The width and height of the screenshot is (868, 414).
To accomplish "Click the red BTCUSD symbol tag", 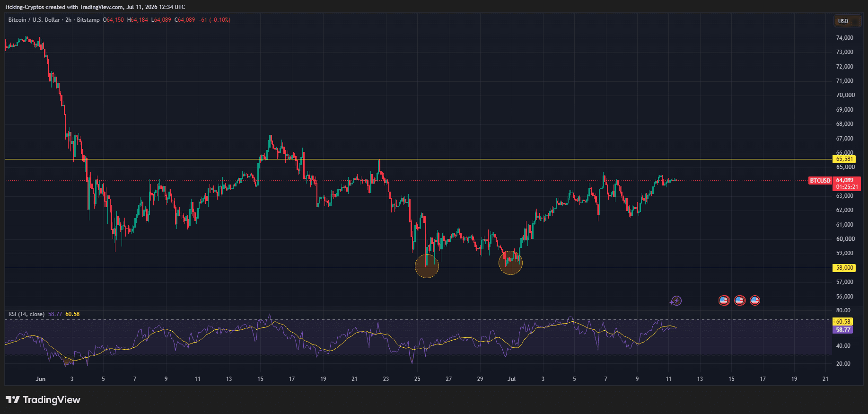I will [820, 181].
